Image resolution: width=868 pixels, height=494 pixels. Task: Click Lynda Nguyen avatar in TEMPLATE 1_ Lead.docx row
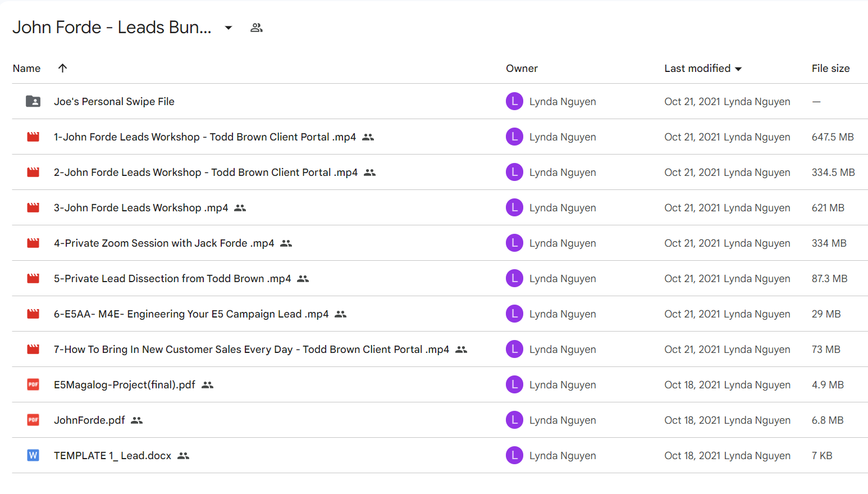point(514,455)
